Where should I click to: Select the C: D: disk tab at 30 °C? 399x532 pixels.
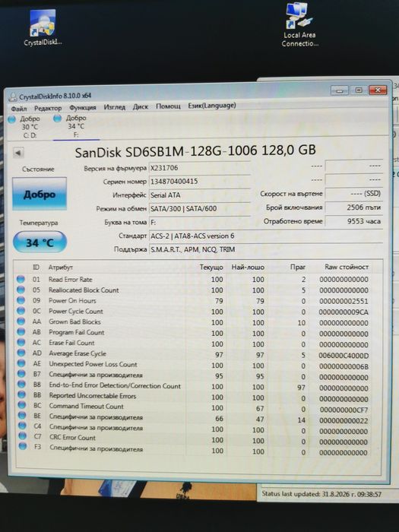point(25,127)
